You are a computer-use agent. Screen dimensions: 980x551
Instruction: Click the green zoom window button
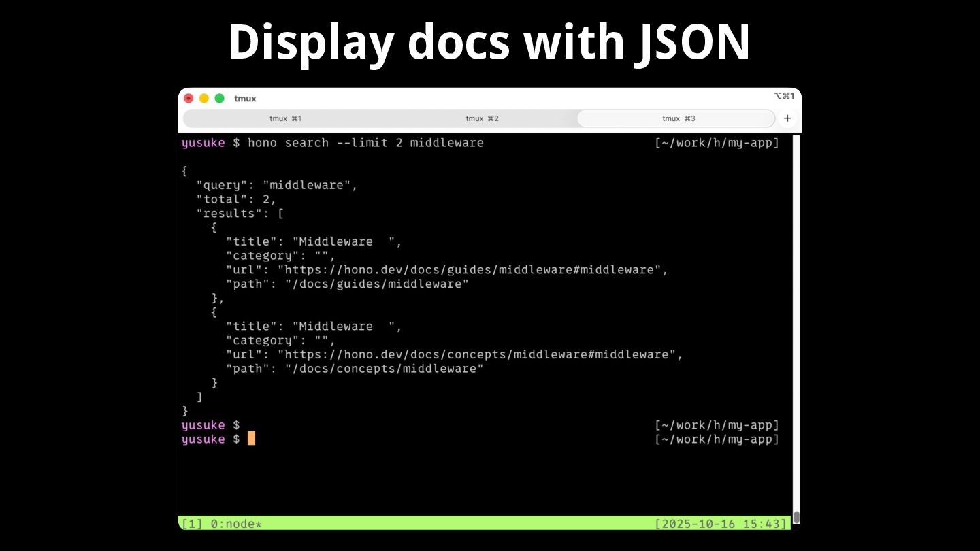tap(219, 98)
